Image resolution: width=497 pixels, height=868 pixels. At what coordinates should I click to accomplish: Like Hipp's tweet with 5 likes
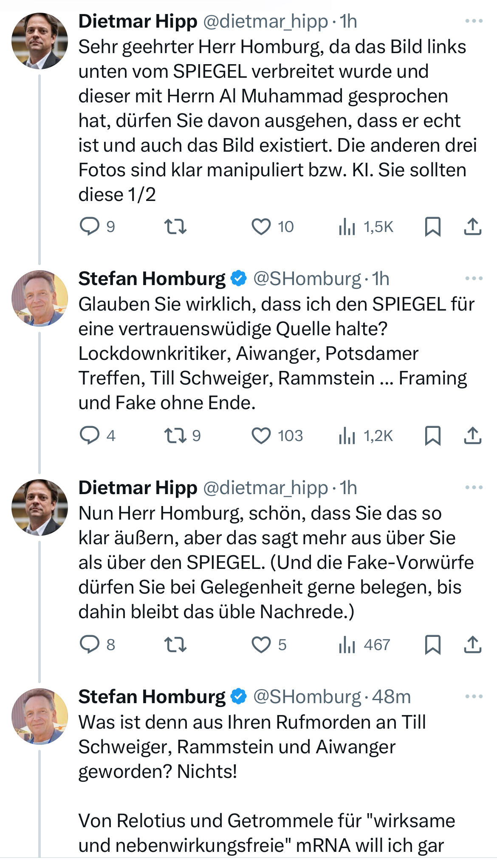click(261, 645)
